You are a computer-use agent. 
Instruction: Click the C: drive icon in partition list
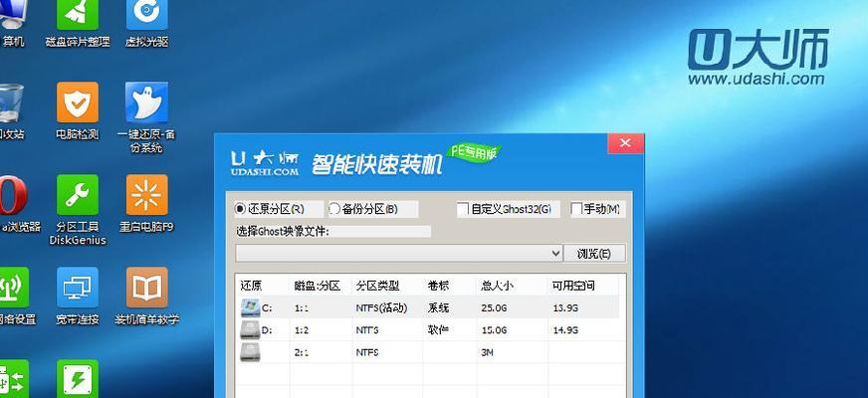[x=250, y=307]
